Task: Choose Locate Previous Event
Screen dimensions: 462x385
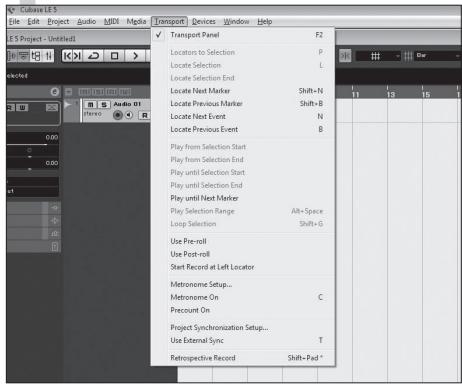Action: (243, 129)
